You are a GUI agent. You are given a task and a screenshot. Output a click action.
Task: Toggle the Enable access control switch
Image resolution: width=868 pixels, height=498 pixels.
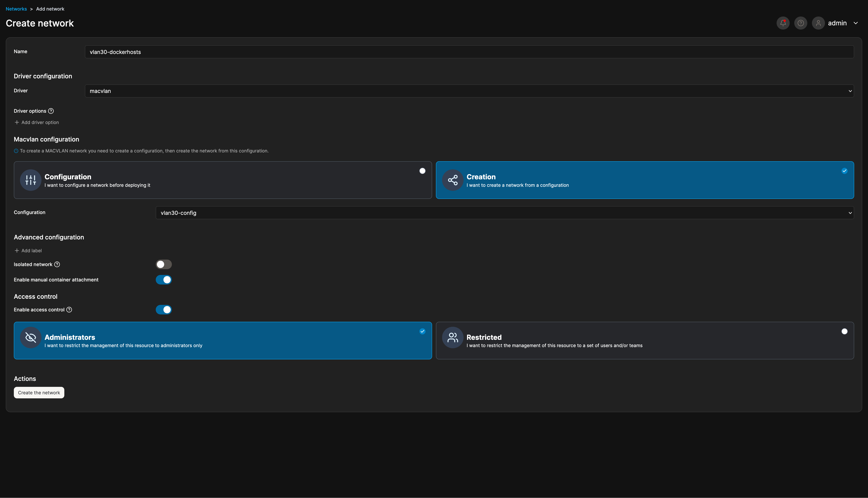tap(164, 309)
